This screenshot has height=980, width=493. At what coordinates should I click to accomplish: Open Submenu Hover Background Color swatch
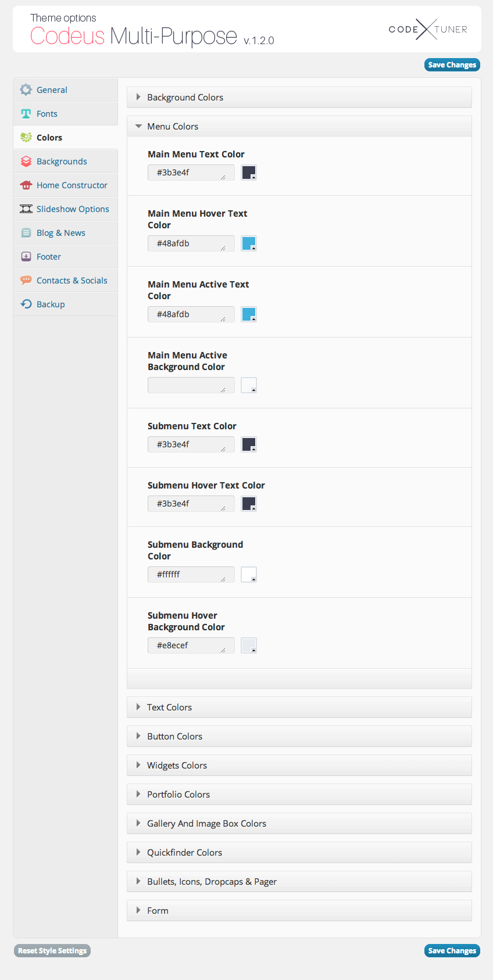[249, 645]
